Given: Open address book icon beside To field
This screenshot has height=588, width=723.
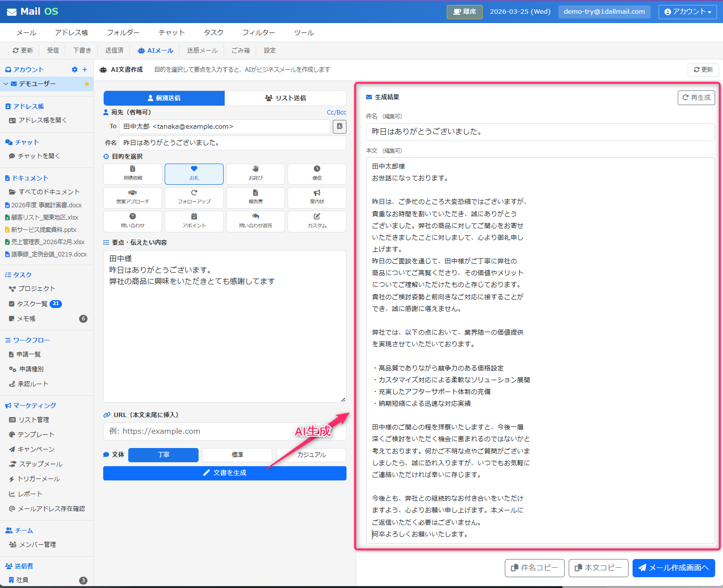Looking at the screenshot, I should point(339,127).
